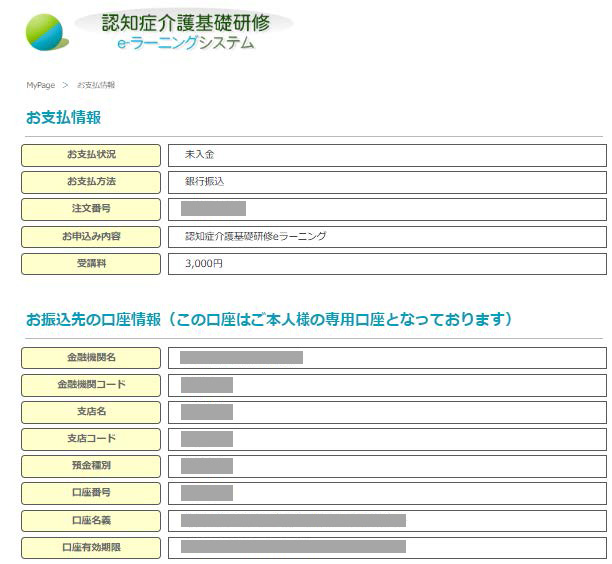Click the お支払情報 breadcrumb item
The image size is (612, 564).
pos(96,86)
